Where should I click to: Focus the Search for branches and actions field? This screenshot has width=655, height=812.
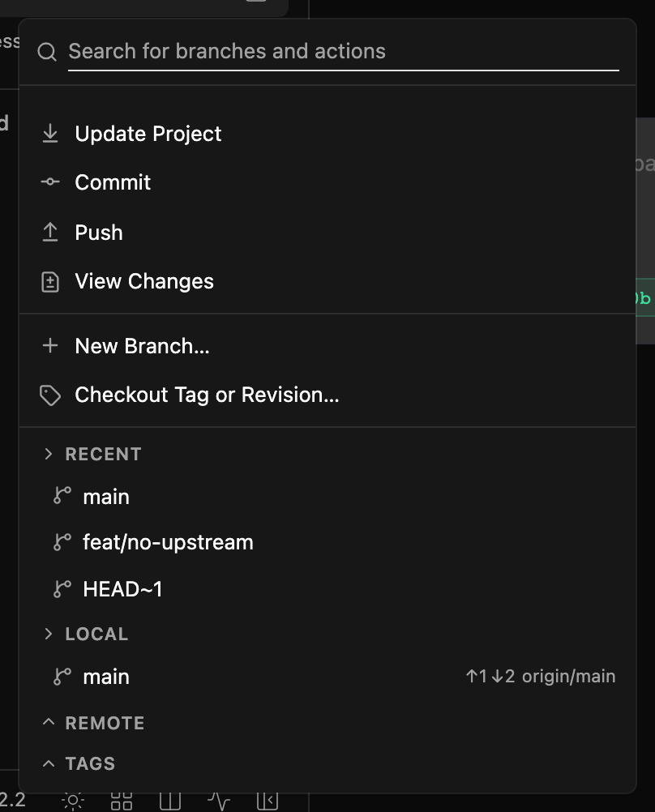click(x=344, y=51)
